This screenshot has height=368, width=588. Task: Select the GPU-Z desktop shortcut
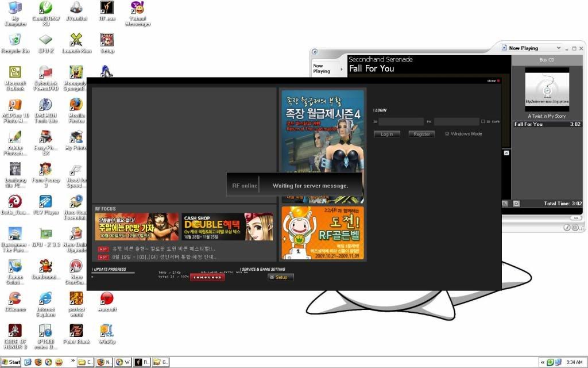click(46, 237)
